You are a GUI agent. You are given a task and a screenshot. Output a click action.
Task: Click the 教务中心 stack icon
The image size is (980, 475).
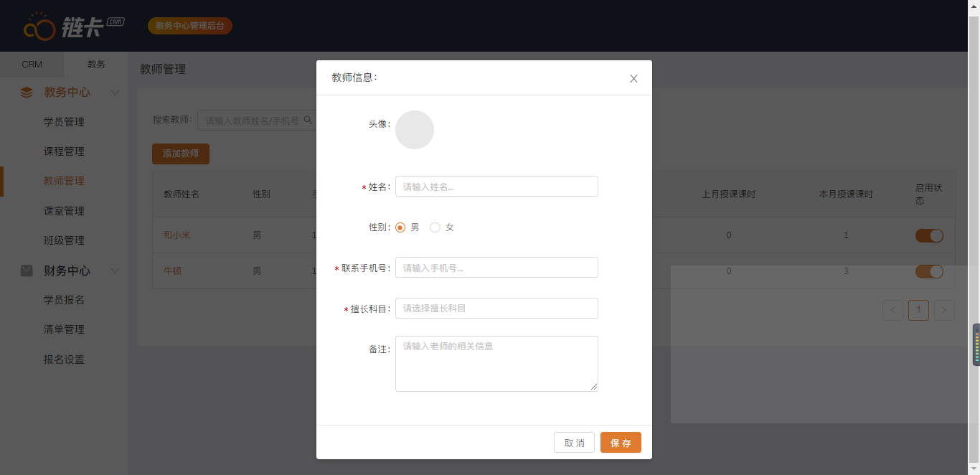[x=27, y=93]
